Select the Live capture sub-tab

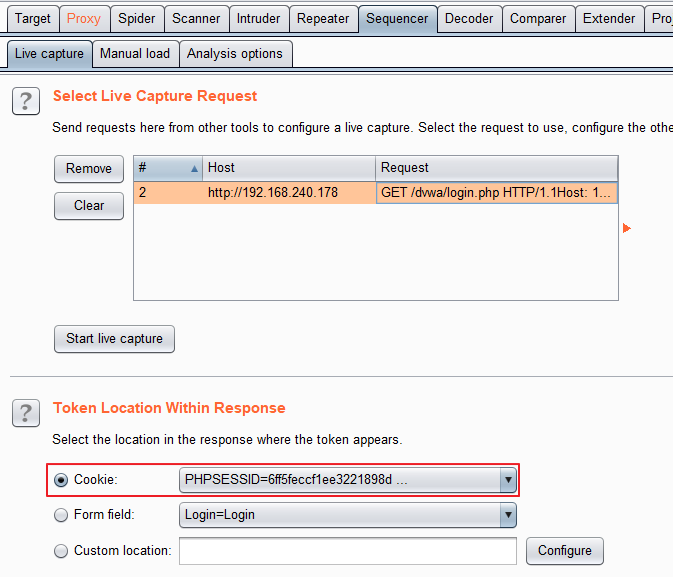coord(49,54)
